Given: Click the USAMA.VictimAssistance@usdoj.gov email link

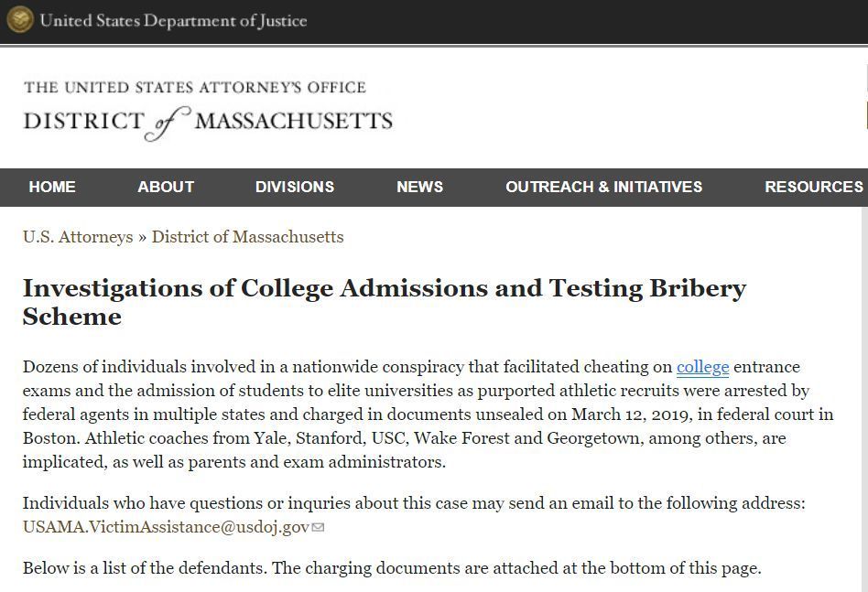Looking at the screenshot, I should coord(166,527).
